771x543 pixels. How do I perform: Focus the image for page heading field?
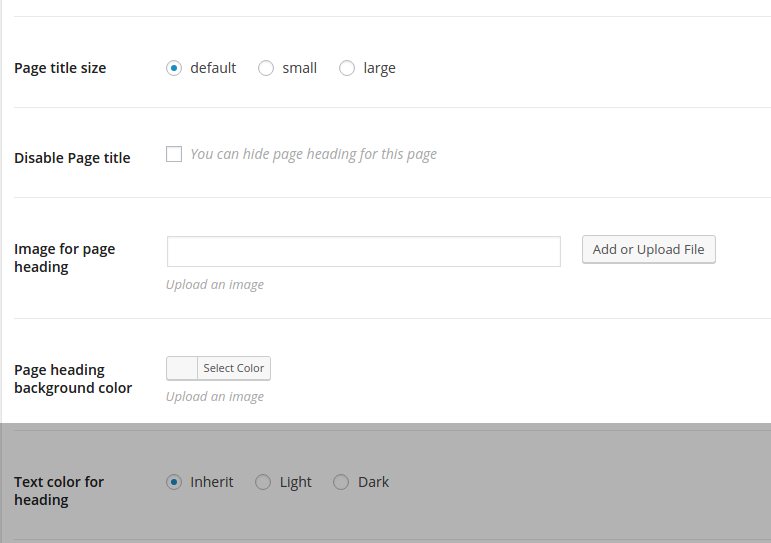click(x=363, y=251)
